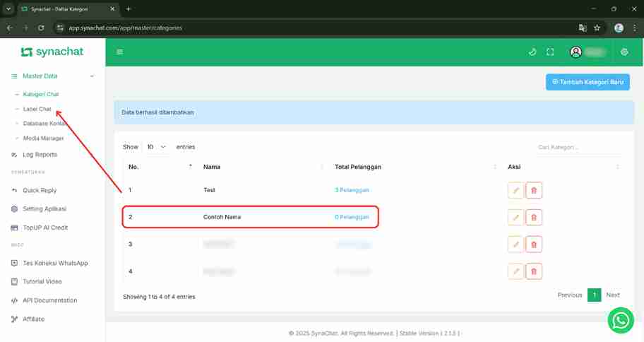Click the Log Reports sidebar icon
This screenshot has width=644, height=342.
[14, 155]
